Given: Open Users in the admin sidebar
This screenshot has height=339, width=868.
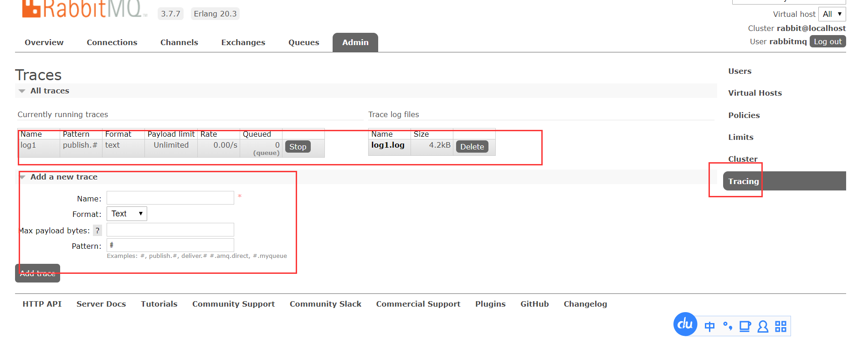Looking at the screenshot, I should point(740,71).
